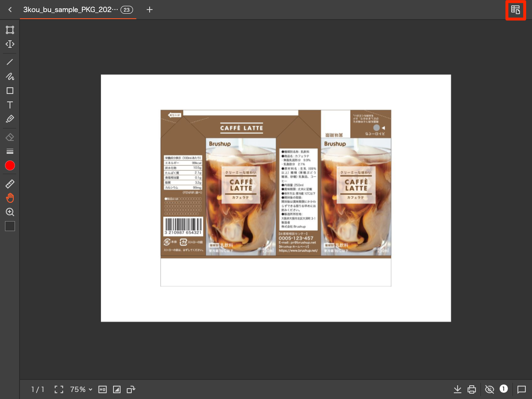Click the magnifier zoom tool
This screenshot has width=532, height=399.
[10, 212]
